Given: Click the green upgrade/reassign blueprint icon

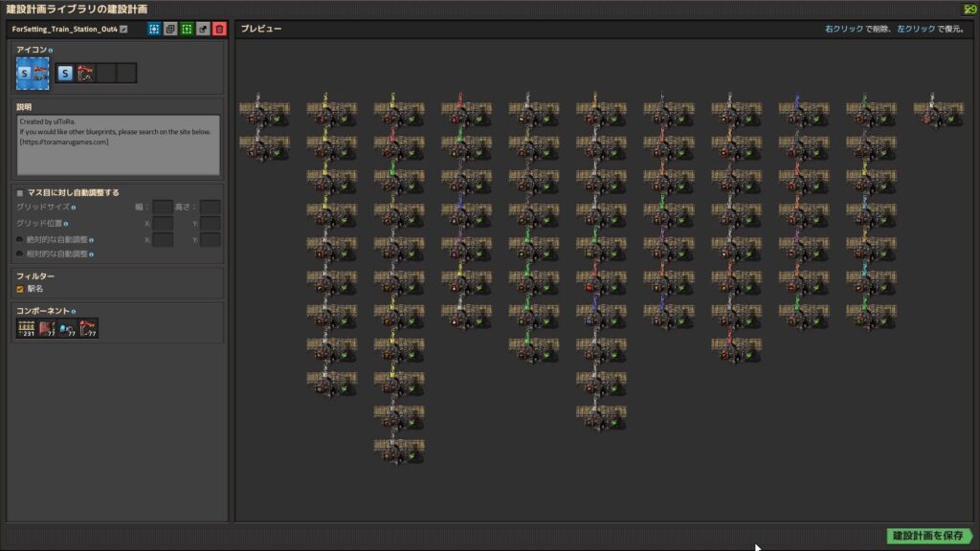Looking at the screenshot, I should [x=187, y=29].
